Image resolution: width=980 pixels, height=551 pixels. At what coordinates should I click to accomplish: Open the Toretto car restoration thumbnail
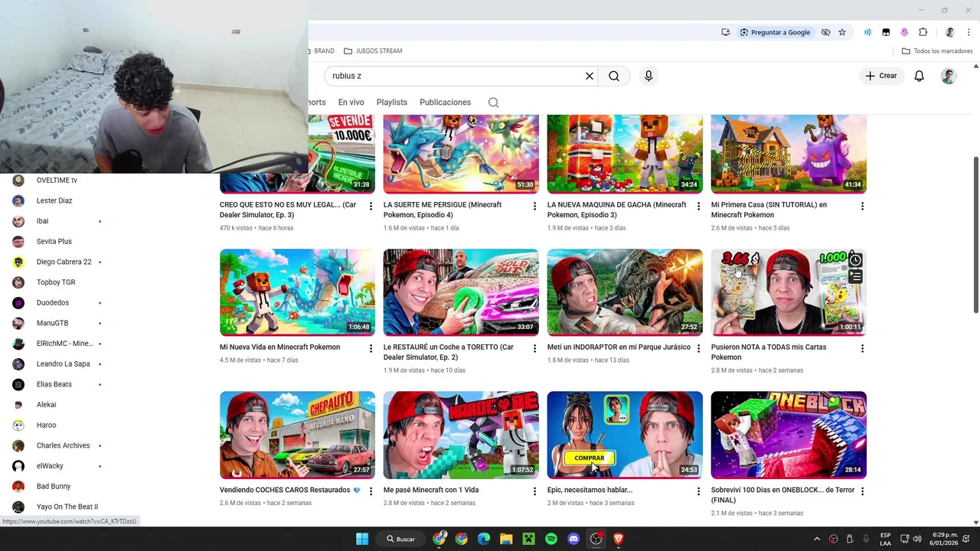pyautogui.click(x=461, y=292)
